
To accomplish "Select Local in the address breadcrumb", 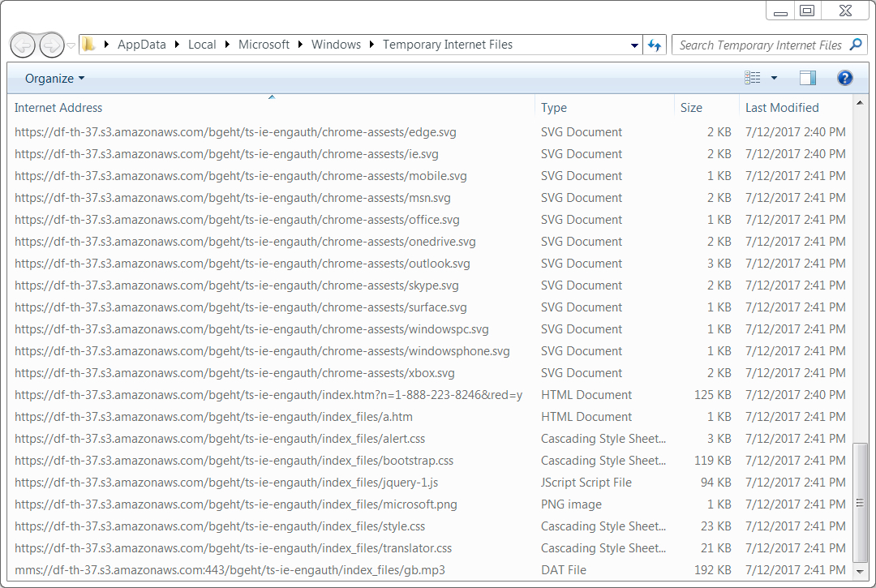I will tap(202, 45).
